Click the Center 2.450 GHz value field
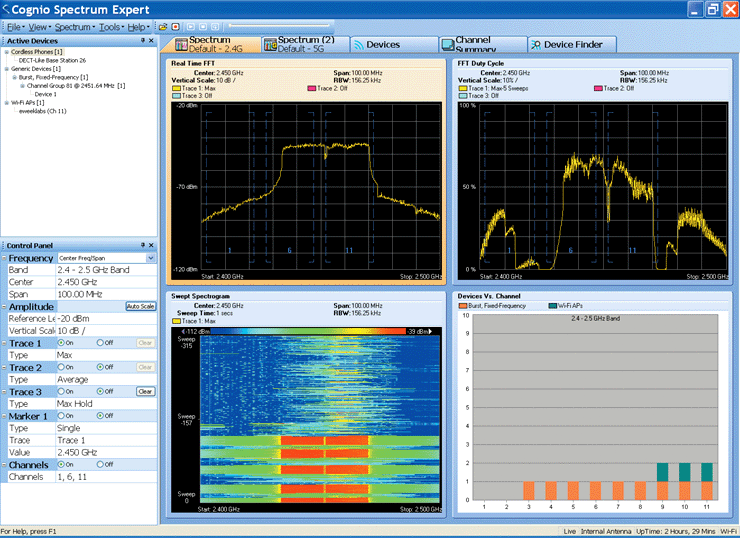 pyautogui.click(x=106, y=282)
